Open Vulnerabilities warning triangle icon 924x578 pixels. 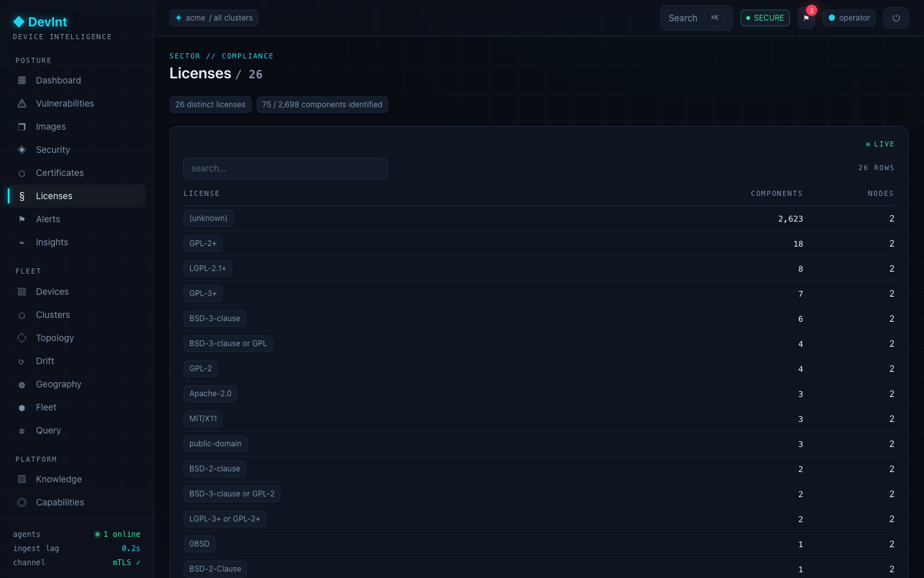22,103
